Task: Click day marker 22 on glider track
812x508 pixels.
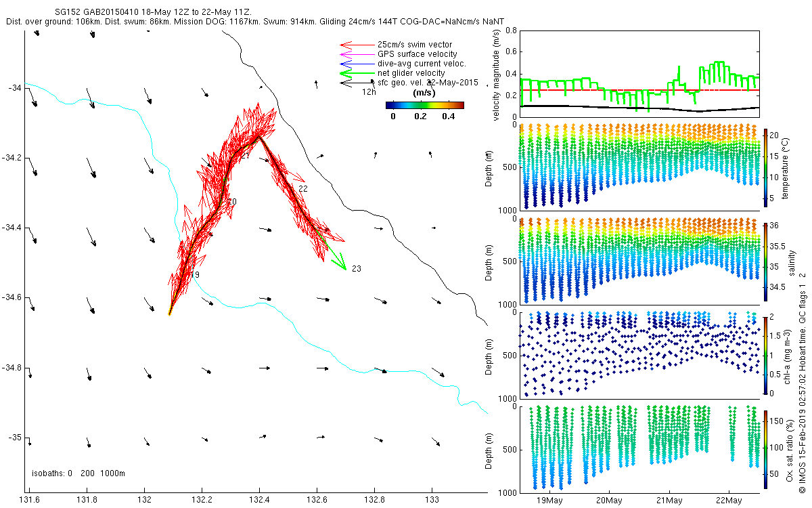Action: (x=302, y=189)
